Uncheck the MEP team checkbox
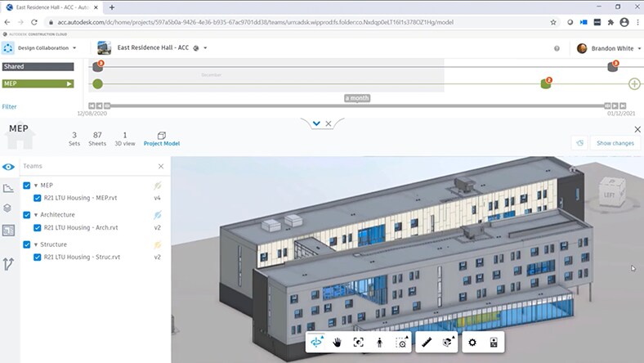This screenshot has width=644, height=363. click(x=27, y=186)
